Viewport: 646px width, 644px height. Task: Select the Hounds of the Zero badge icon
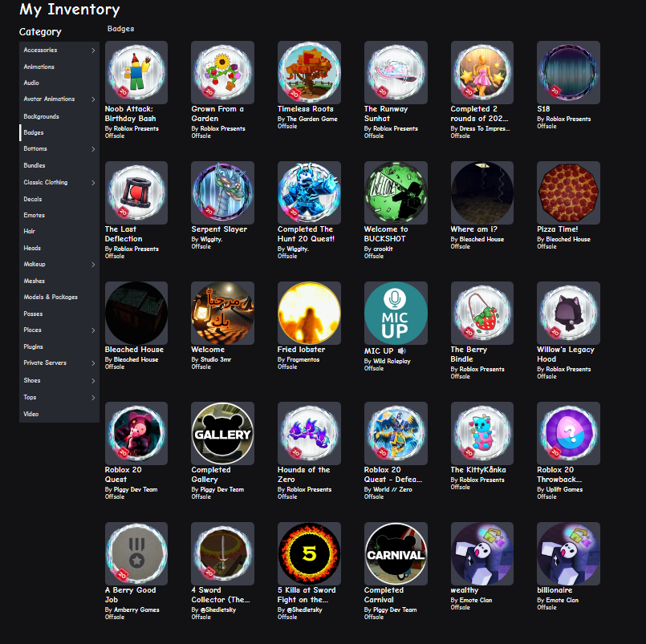pos(309,433)
